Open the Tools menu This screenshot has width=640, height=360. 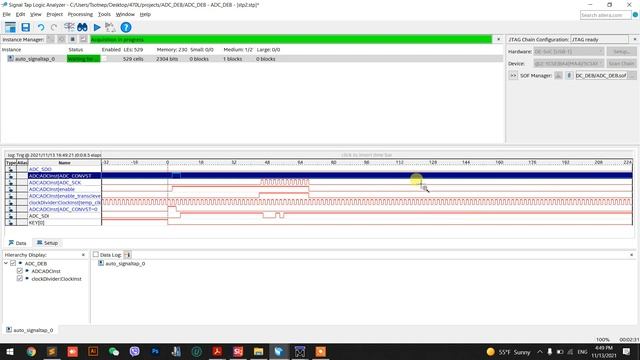coord(104,14)
